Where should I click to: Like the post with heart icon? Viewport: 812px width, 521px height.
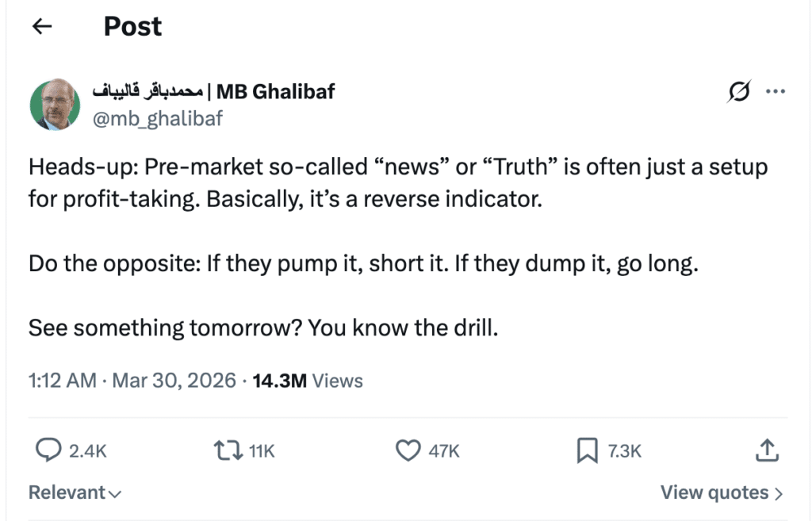(x=408, y=451)
